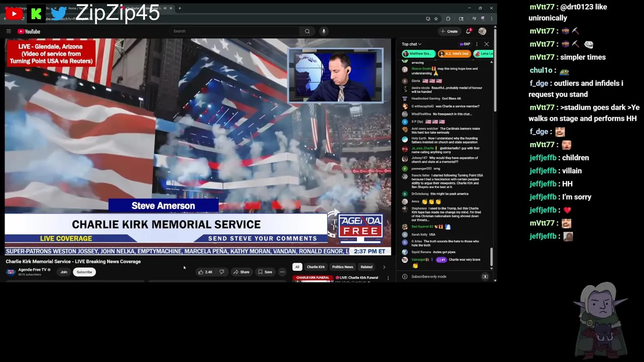Image resolution: width=644 pixels, height=362 pixels.
Task: Select the Charlie Kirk filter chip
Action: point(316,267)
